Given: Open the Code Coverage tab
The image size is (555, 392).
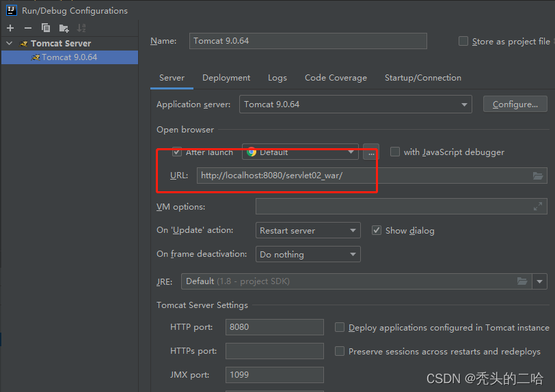Looking at the screenshot, I should click(336, 78).
